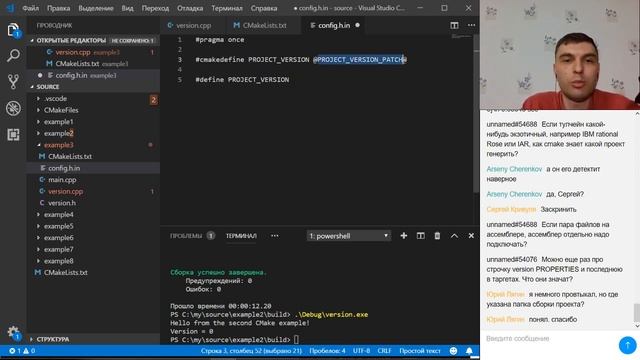Change encoding via UTF-8 status item
Viewport: 640px width, 360px height.
pos(361,351)
